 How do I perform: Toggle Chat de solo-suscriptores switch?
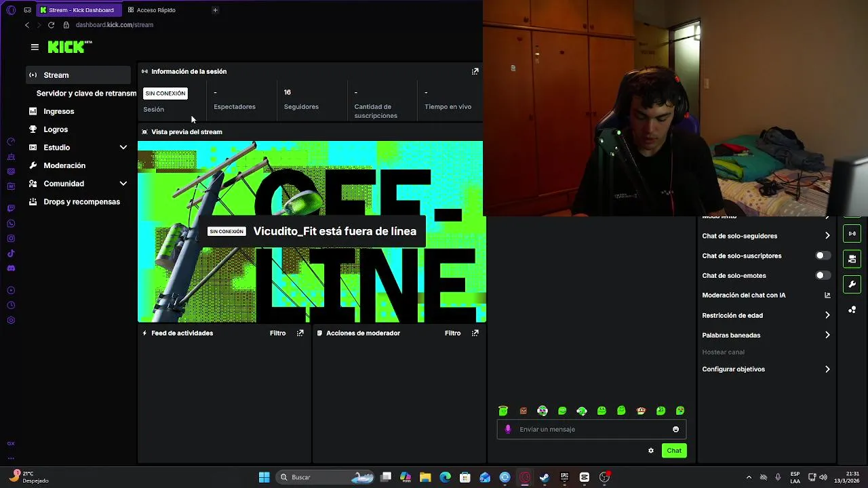pos(823,256)
